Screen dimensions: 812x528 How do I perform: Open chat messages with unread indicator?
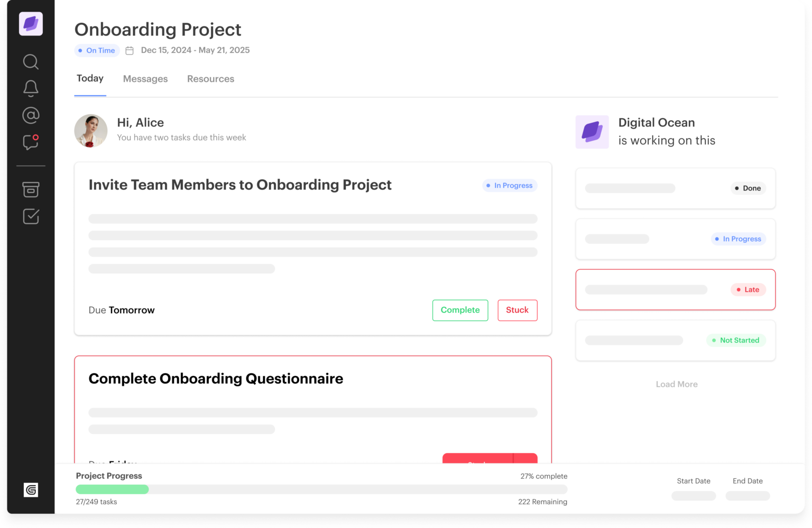31,143
